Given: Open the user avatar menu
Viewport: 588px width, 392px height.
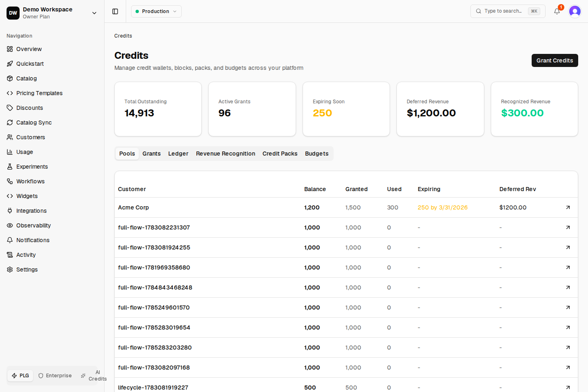Looking at the screenshot, I should click(x=575, y=11).
